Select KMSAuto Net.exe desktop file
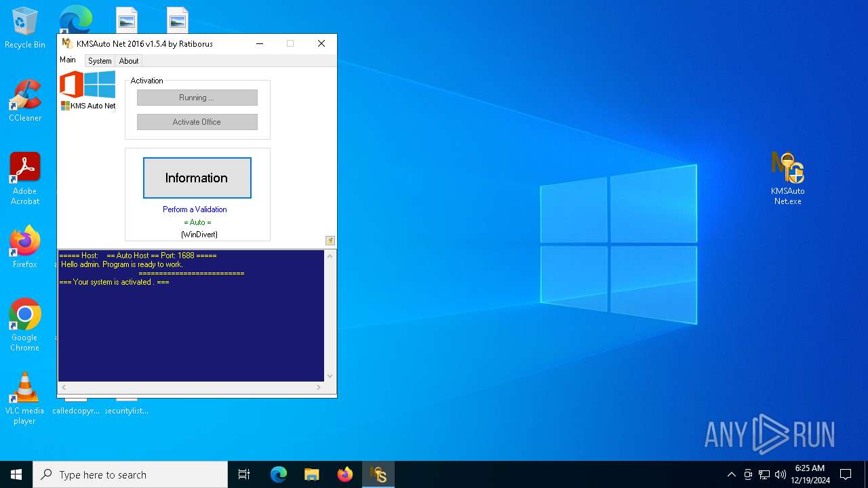The image size is (868, 488). pos(787,178)
